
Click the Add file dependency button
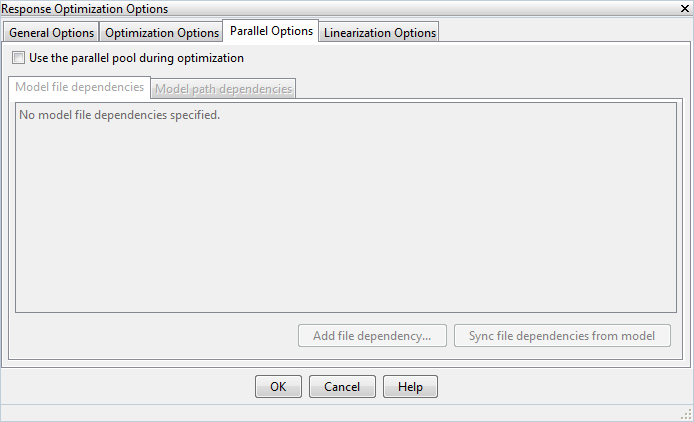tap(372, 336)
